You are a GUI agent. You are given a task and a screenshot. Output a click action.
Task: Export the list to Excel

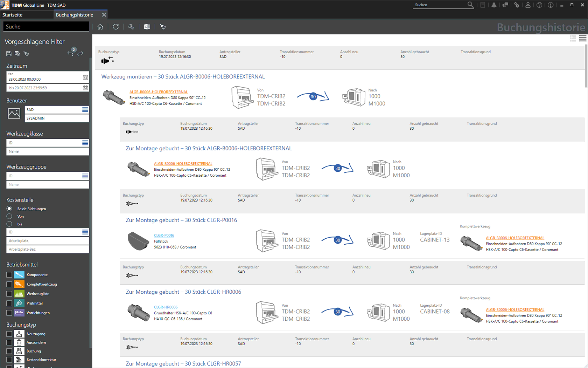(x=147, y=27)
